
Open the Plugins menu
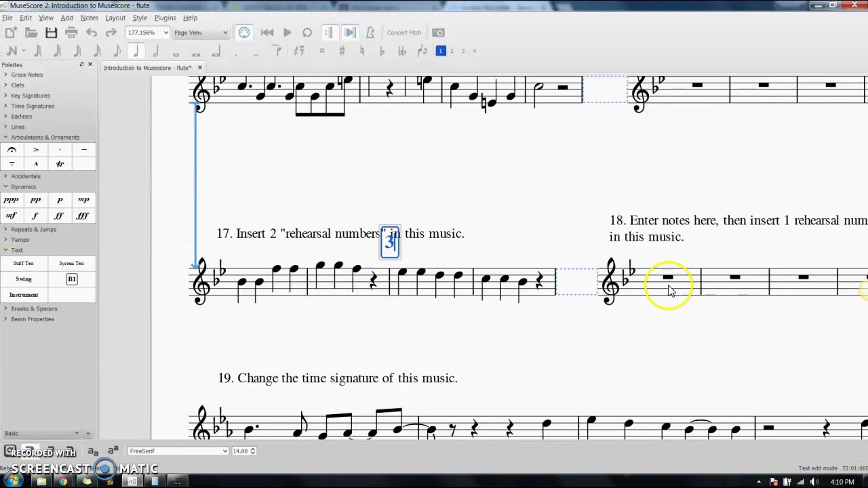[x=165, y=18]
